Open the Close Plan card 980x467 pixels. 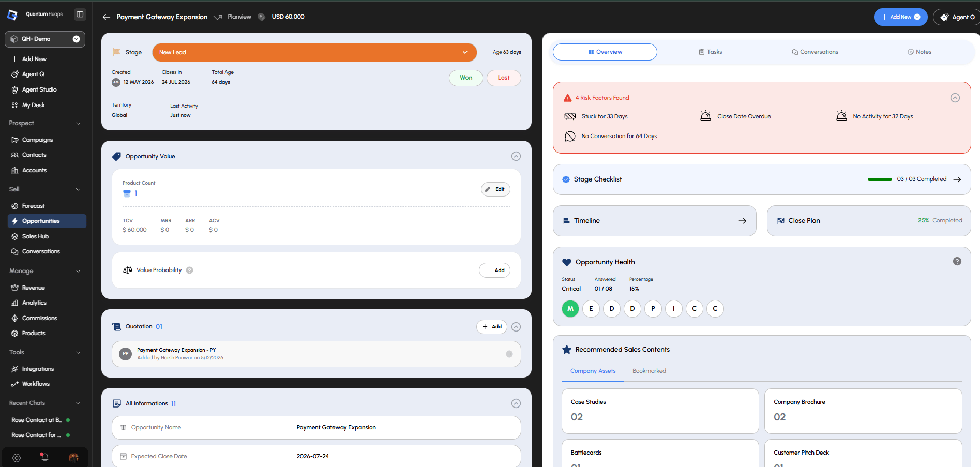tap(869, 221)
